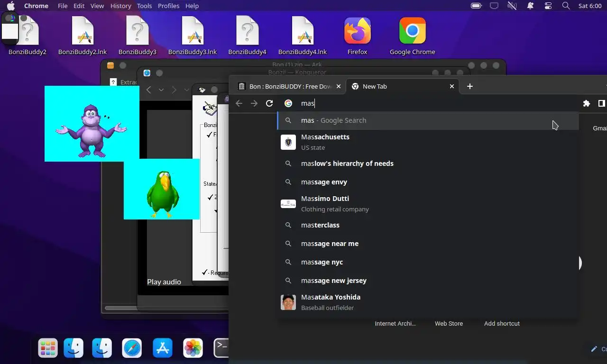Open the Apple menu
This screenshot has height=364, width=607.
[x=10, y=6]
